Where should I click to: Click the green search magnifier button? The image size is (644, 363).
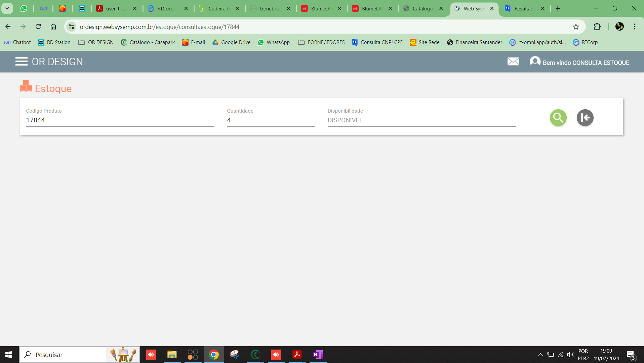point(558,118)
